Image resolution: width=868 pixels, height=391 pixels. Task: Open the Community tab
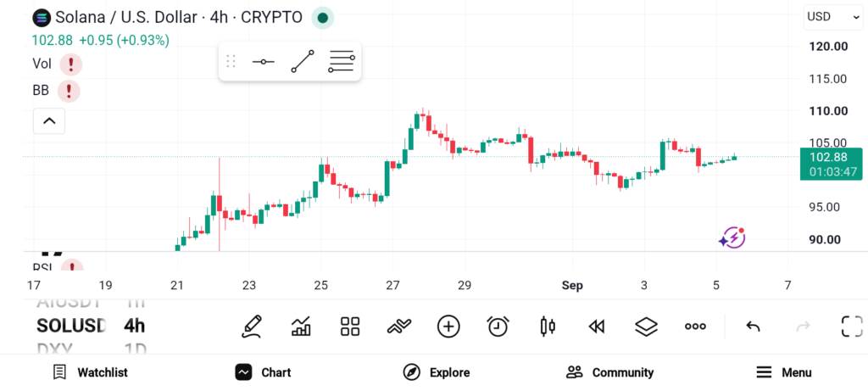pyautogui.click(x=609, y=372)
